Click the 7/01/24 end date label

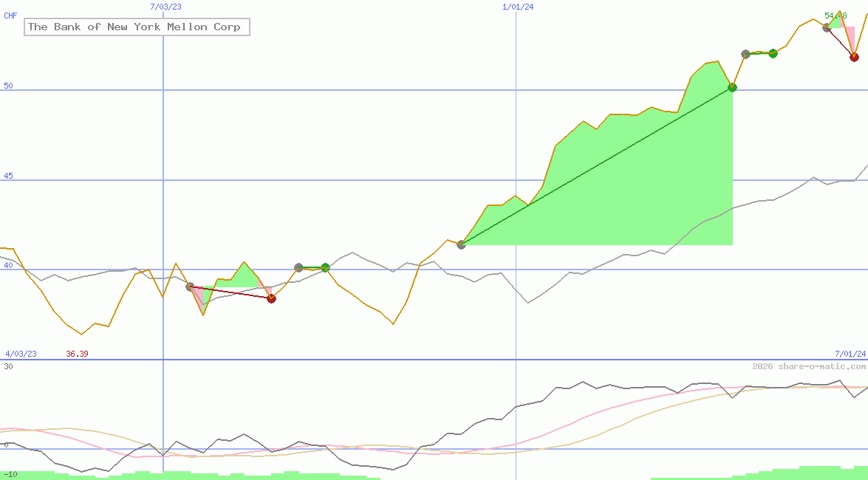coord(850,354)
